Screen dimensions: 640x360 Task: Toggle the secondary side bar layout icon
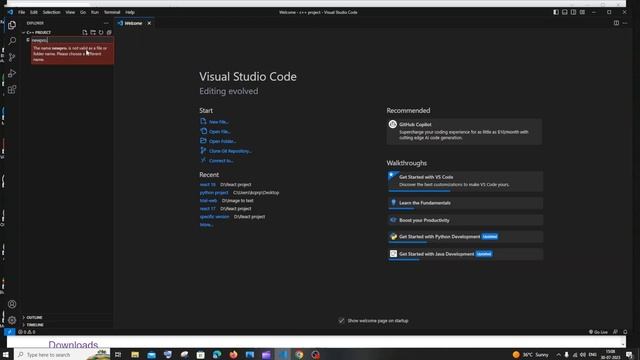pos(573,12)
